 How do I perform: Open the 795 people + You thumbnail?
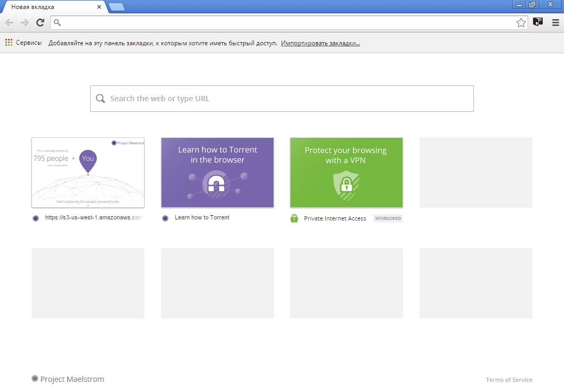point(88,173)
